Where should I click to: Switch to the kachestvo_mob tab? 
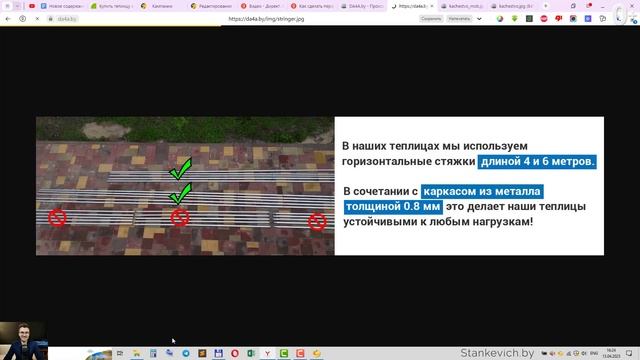[462, 6]
